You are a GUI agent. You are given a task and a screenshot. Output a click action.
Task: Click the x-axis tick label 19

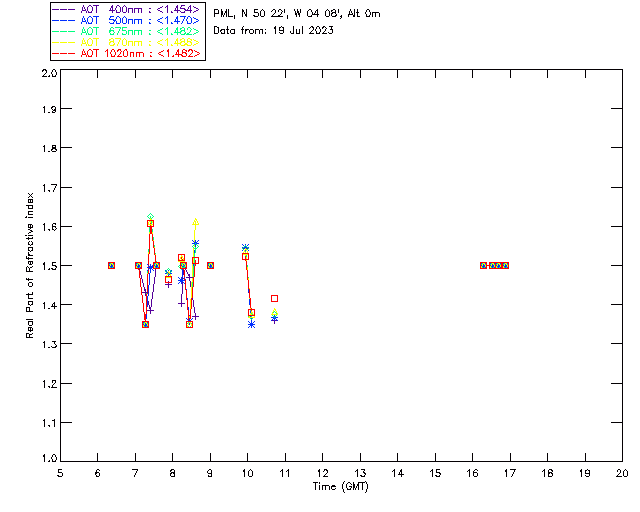[585, 473]
